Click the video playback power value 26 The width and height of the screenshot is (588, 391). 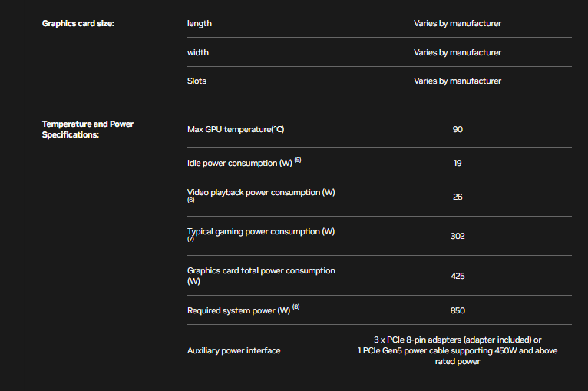[x=458, y=197]
